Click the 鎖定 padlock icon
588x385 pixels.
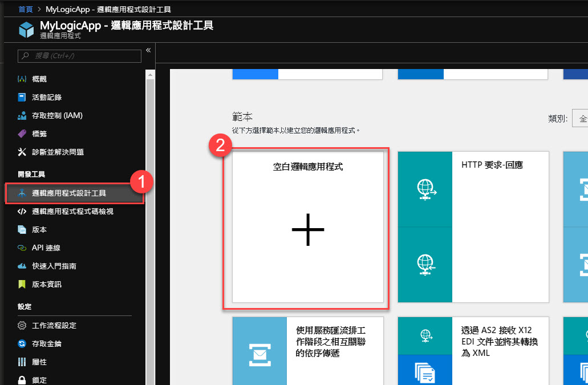pyautogui.click(x=22, y=380)
